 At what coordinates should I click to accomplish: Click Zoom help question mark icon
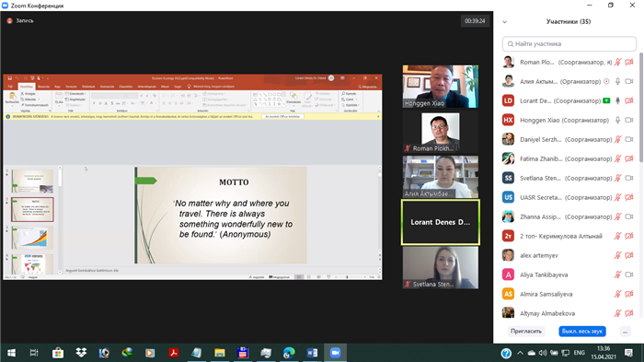(506, 353)
